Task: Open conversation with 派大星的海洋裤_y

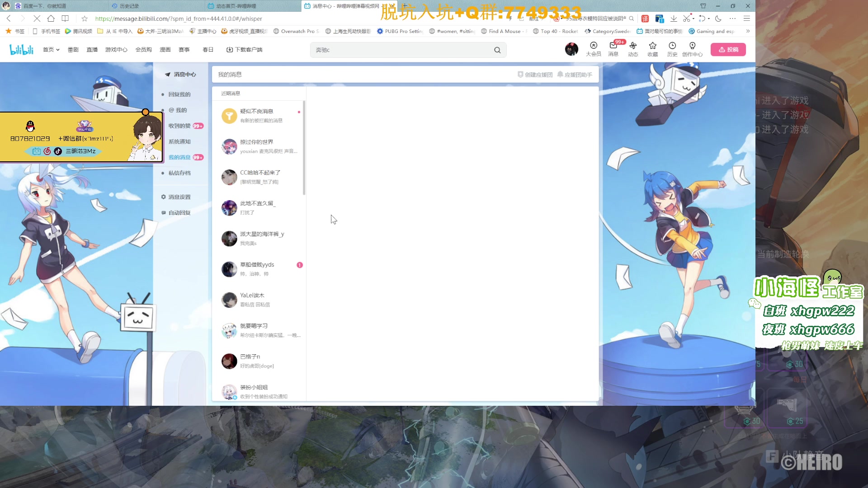Action: click(x=259, y=239)
